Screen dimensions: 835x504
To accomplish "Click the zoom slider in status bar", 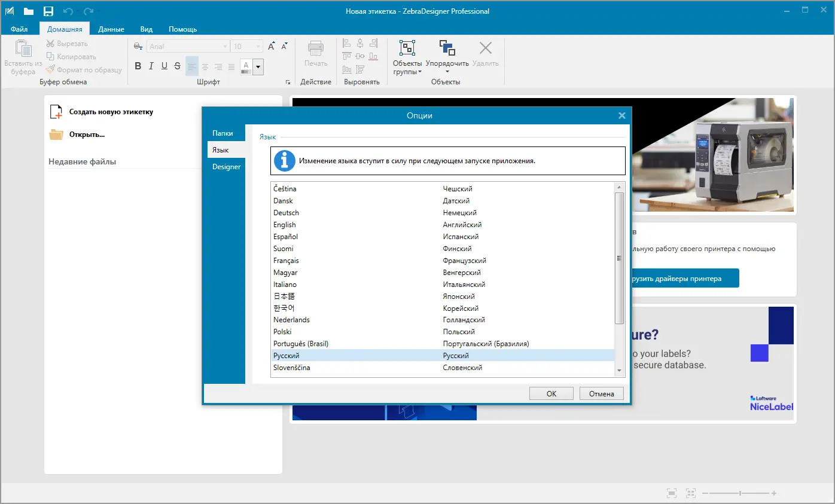I will click(740, 493).
